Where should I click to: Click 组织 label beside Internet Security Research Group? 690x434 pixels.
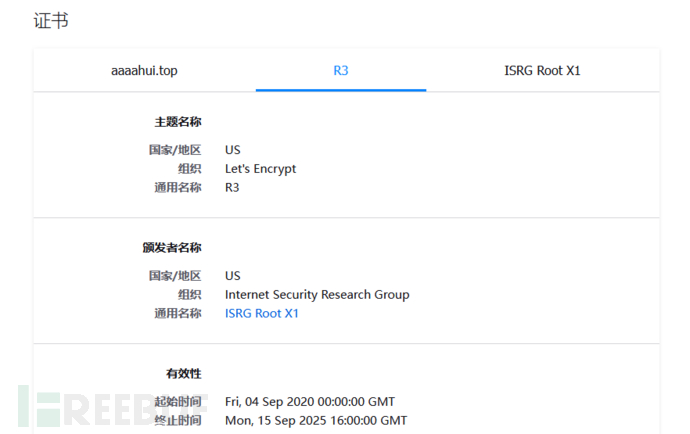tap(189, 294)
